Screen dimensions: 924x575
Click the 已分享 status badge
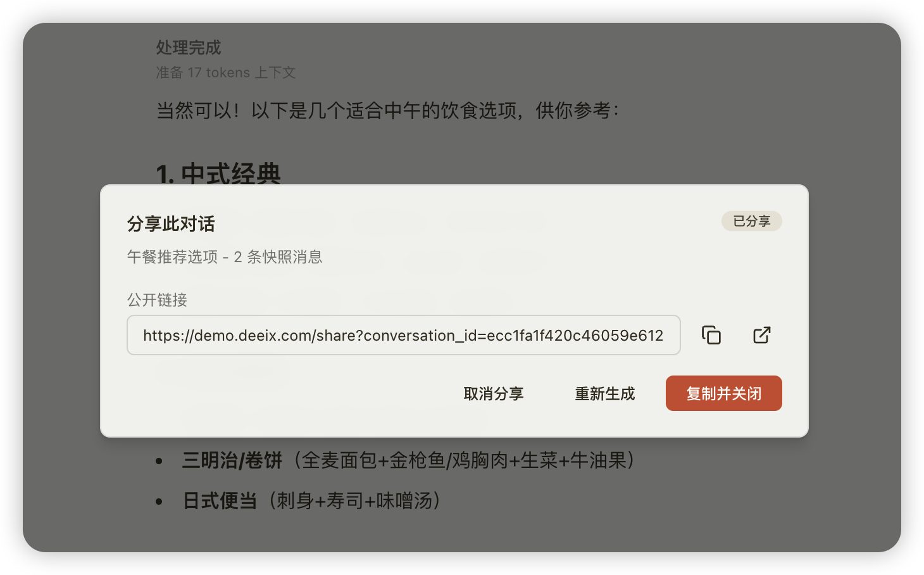tap(752, 221)
